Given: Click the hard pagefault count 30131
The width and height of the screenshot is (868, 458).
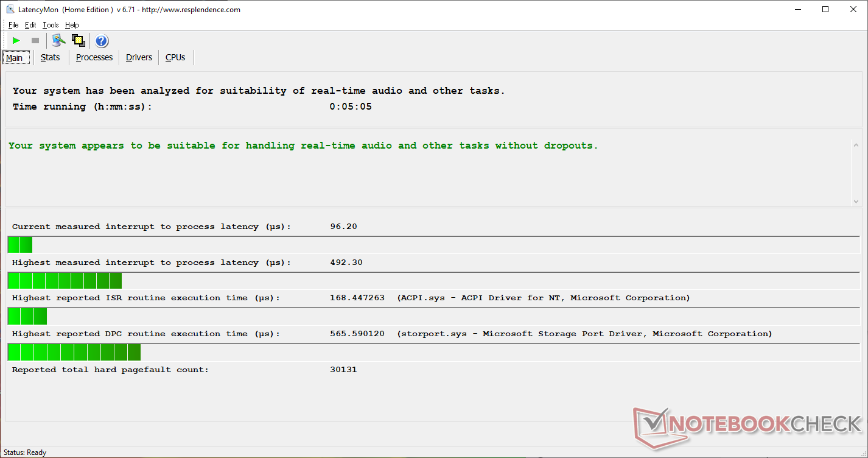Looking at the screenshot, I should tap(343, 370).
